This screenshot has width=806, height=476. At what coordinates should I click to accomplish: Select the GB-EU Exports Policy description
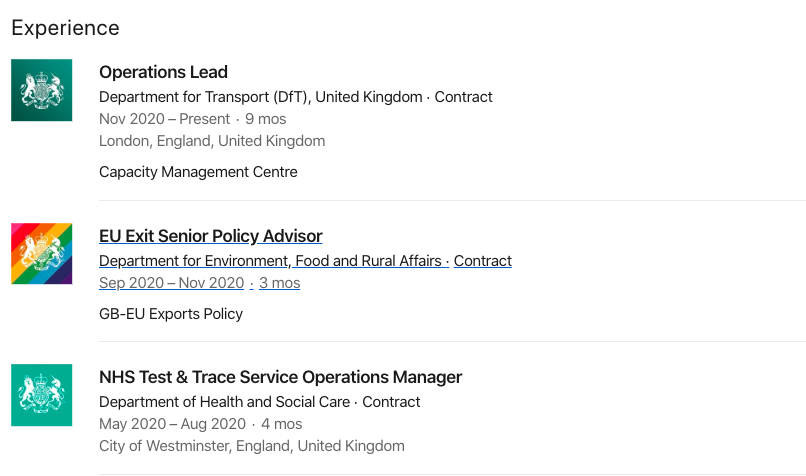click(x=171, y=314)
